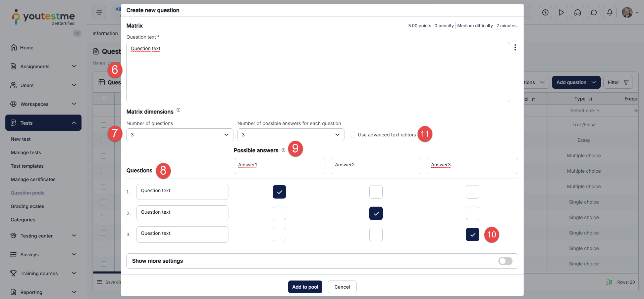Open Grading scales in sidebar
644x299 pixels.
tap(28, 206)
